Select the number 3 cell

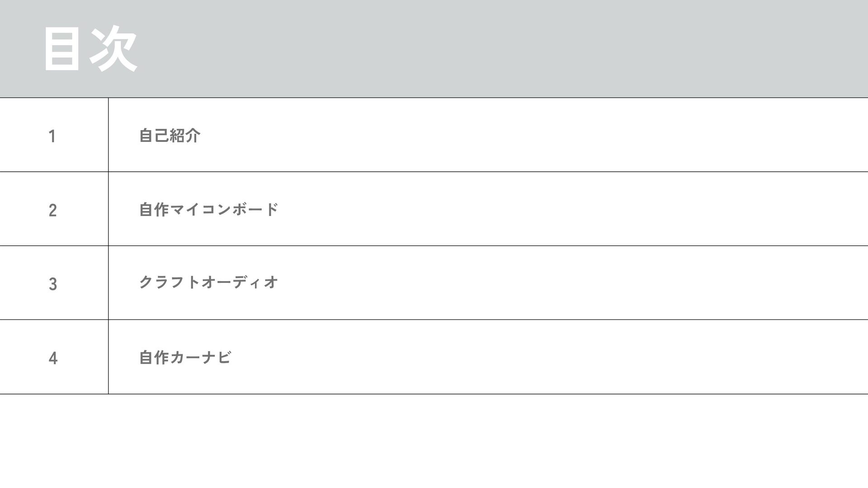[x=52, y=284]
